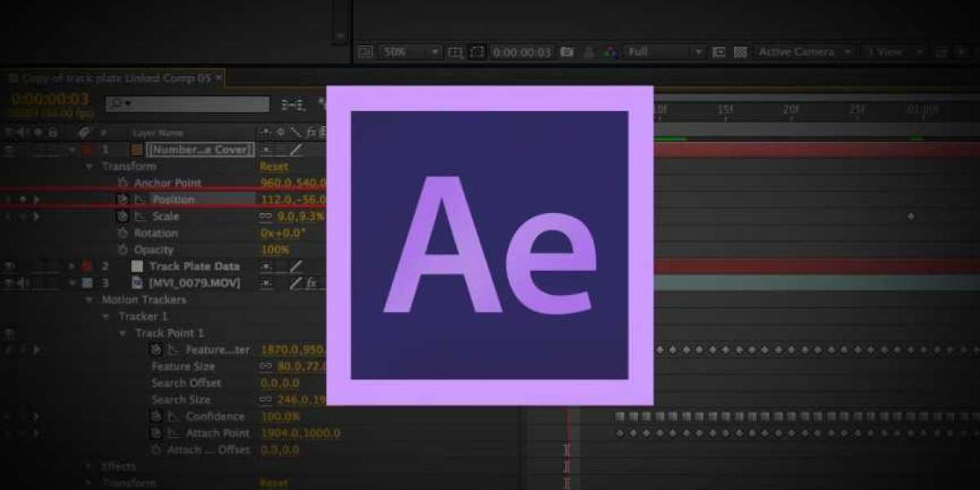Viewport: 980px width, 490px height.
Task: Click the Position stopwatch icon
Action: click(x=122, y=199)
